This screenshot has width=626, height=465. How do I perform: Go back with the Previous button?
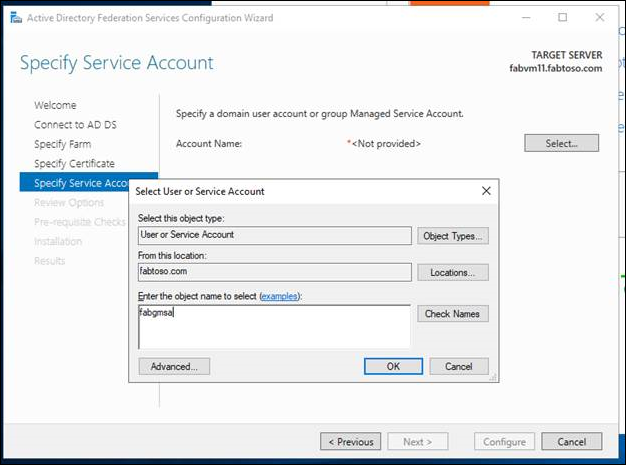pos(350,441)
